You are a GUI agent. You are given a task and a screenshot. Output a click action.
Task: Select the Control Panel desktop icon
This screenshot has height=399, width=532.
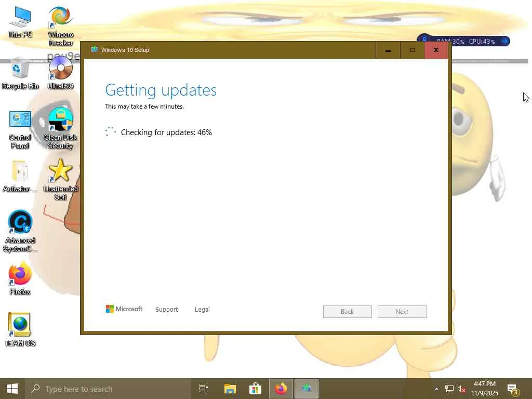20,129
